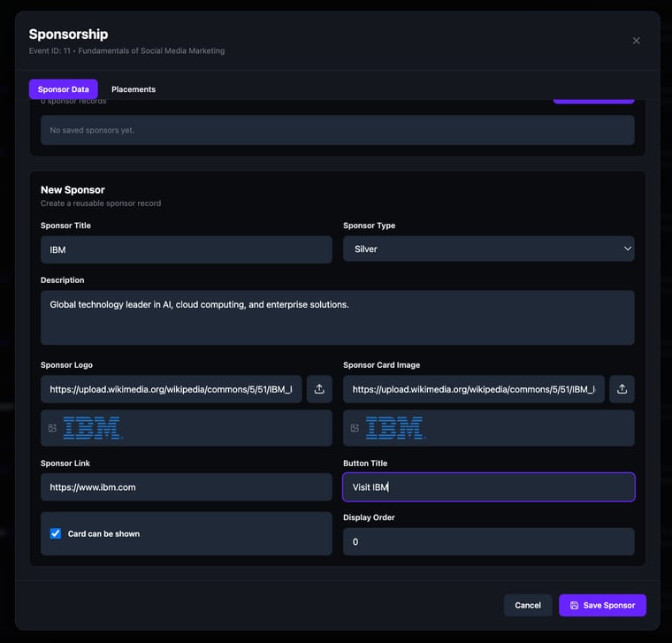The image size is (672, 643).
Task: Upload a Sponsor Logo file
Action: point(319,389)
